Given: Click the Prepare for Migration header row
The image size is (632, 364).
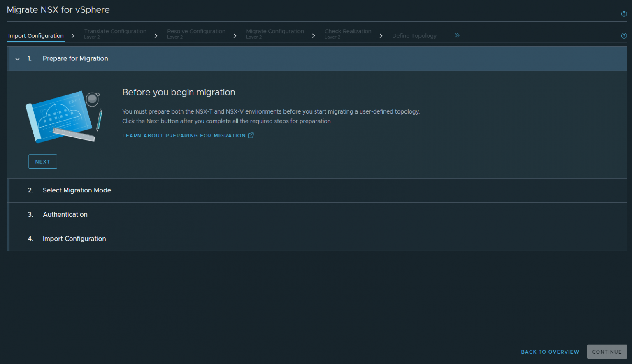Looking at the screenshot, I should 75,58.
